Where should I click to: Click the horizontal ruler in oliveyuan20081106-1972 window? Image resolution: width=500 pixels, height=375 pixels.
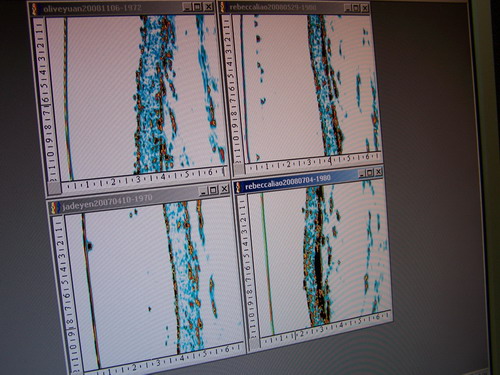(x=144, y=178)
